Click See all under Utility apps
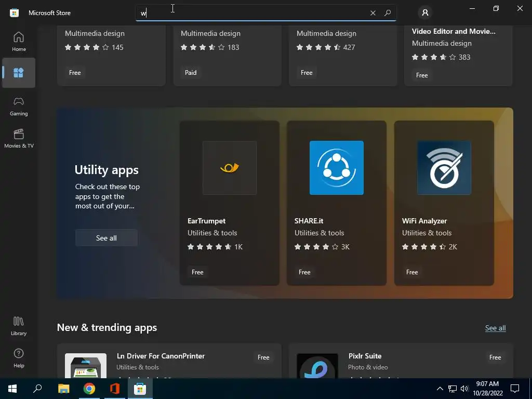 click(106, 238)
